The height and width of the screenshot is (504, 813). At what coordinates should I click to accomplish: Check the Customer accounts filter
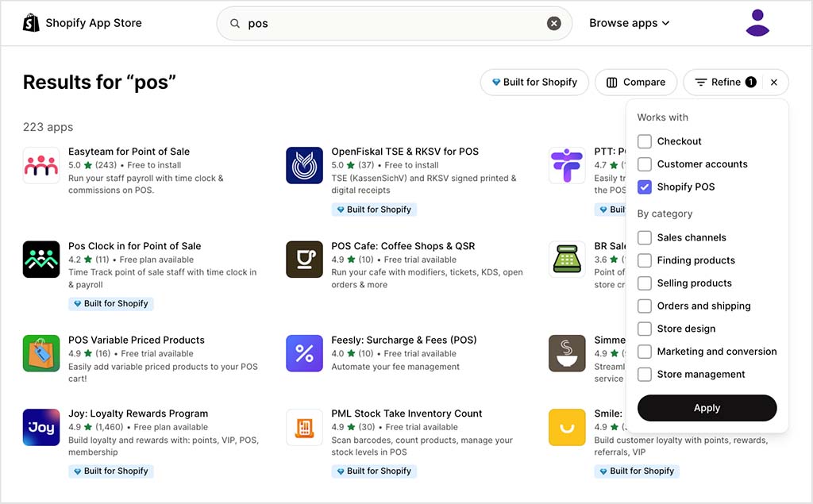coord(645,164)
